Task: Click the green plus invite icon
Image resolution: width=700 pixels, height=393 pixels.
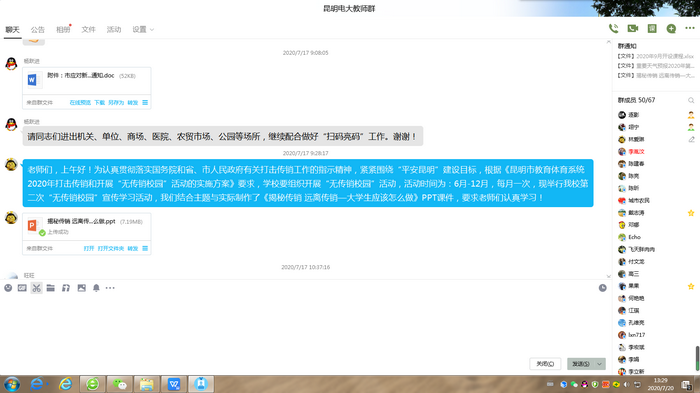Action: (671, 29)
